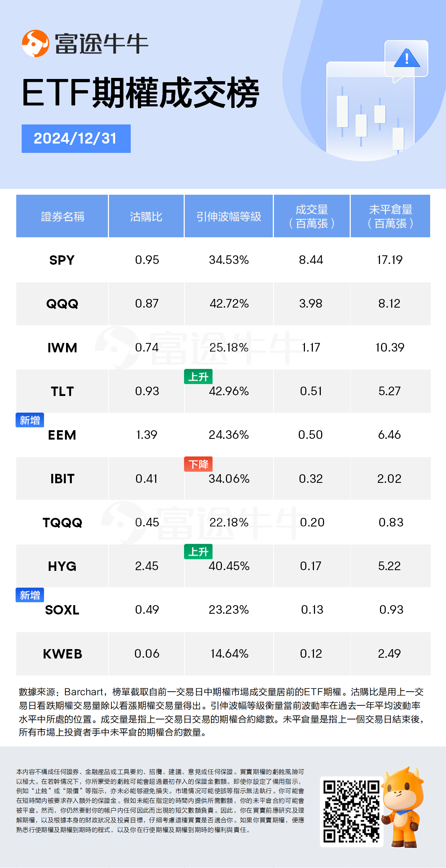Click the QR code image
Viewport: 446px width, 868px height.
pyautogui.click(x=351, y=811)
